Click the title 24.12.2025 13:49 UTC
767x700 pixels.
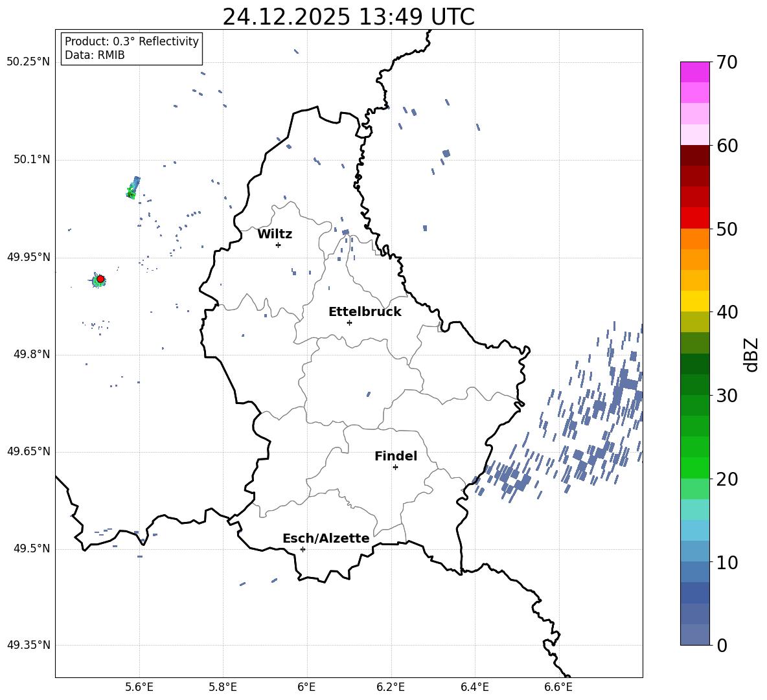coord(349,17)
